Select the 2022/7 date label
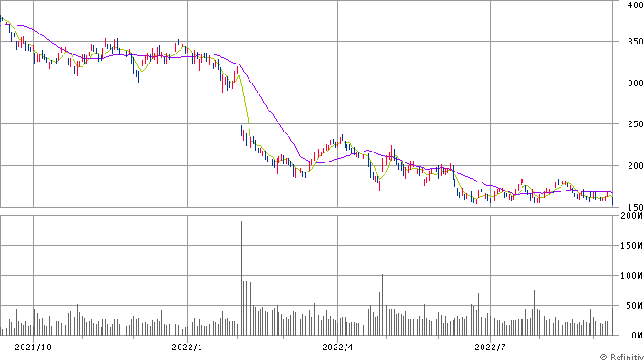This screenshot has width=644, height=363. point(490,346)
